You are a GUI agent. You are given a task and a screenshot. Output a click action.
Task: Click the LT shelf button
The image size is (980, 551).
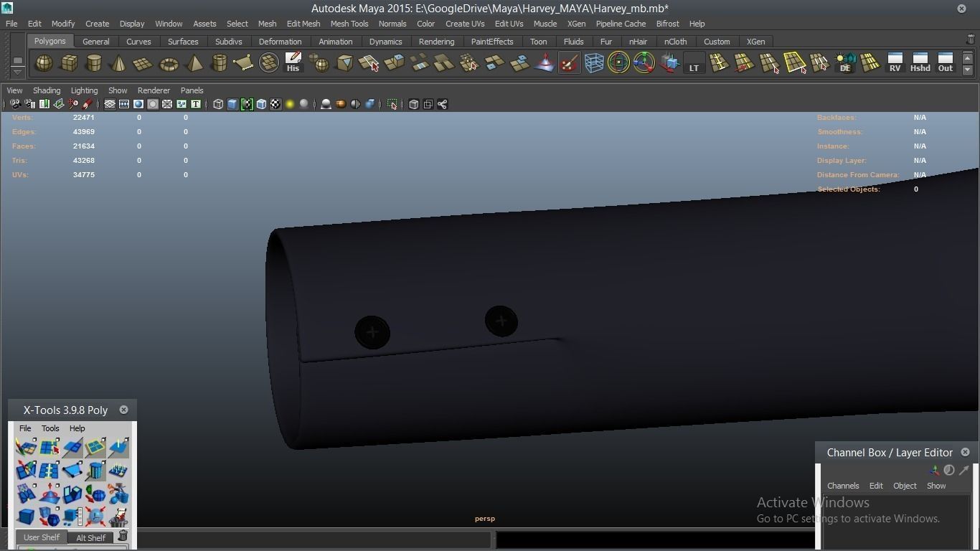tap(694, 63)
